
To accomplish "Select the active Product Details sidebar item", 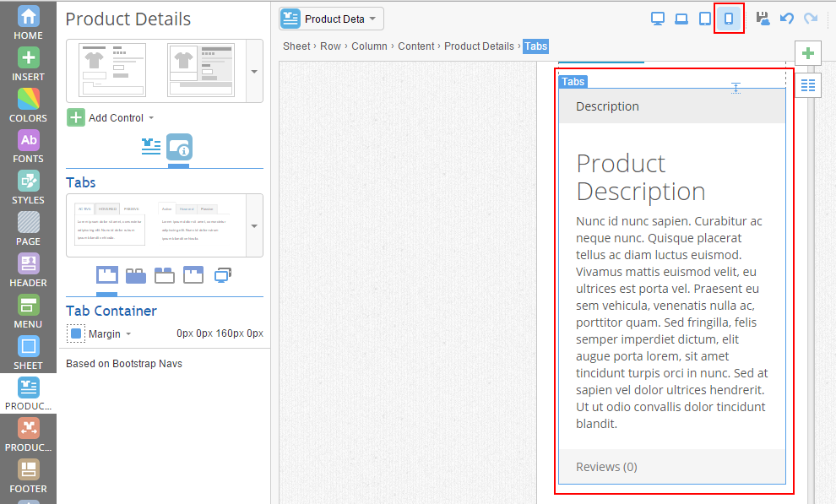I will point(28,393).
